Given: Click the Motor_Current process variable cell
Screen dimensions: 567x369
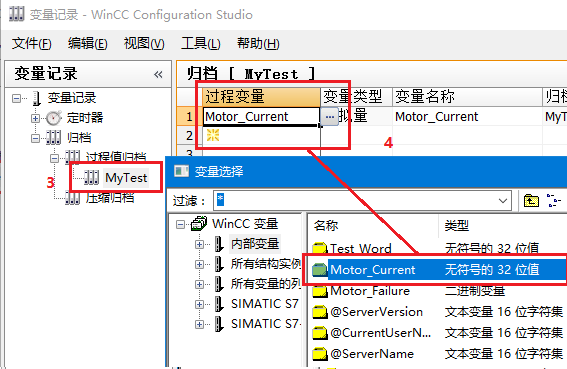Looking at the screenshot, I should click(x=261, y=116).
